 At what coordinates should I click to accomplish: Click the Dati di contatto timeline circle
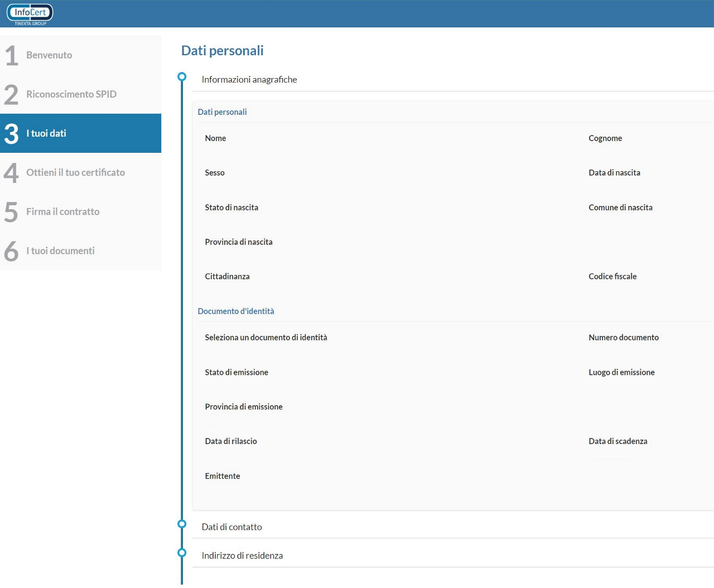tap(182, 524)
